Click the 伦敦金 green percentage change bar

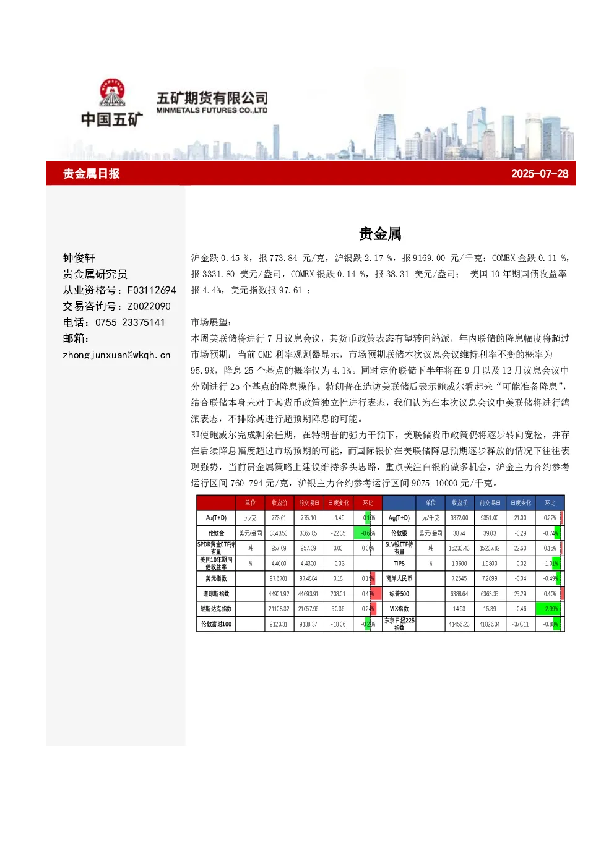pos(363,533)
